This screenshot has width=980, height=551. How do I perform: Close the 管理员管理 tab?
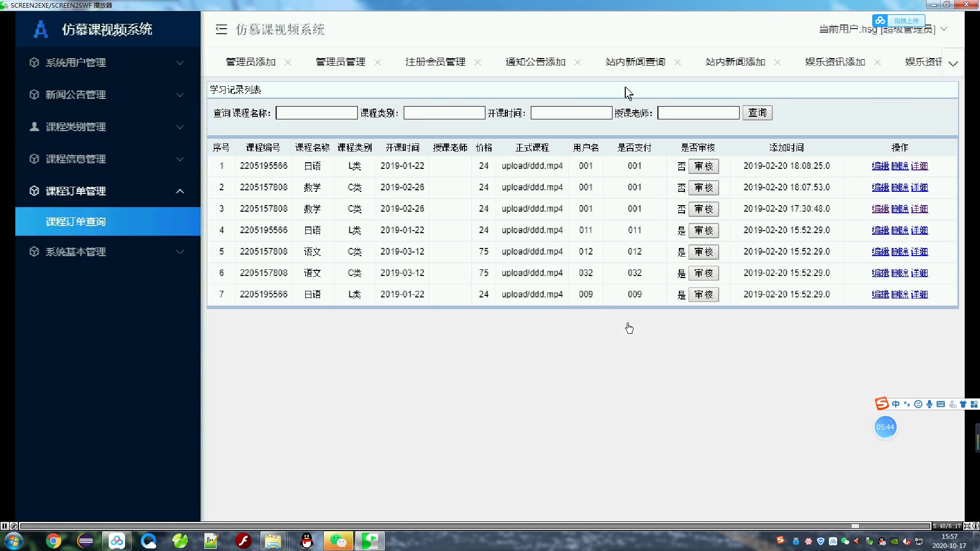[x=378, y=62]
